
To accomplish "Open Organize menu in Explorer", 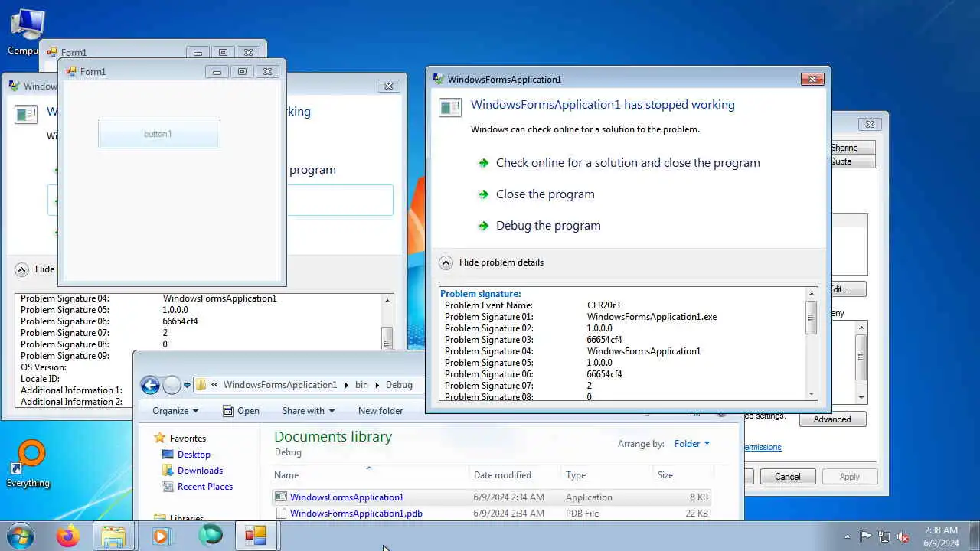I will click(175, 411).
